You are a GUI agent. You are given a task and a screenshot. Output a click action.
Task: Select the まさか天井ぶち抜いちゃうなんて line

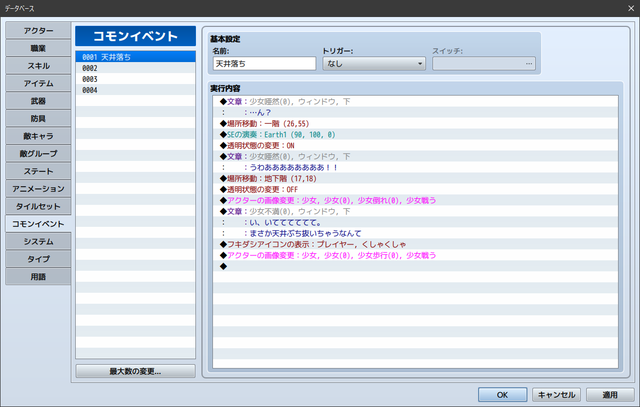[x=415, y=234]
